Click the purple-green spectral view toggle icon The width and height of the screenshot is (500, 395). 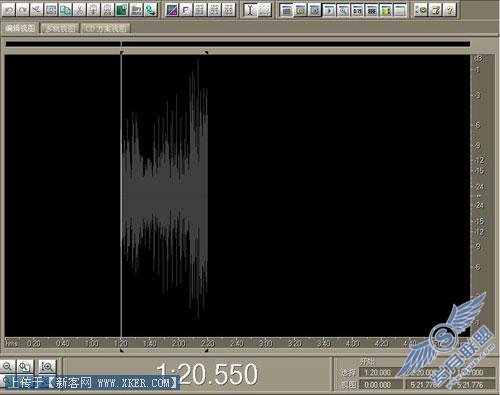point(172,10)
